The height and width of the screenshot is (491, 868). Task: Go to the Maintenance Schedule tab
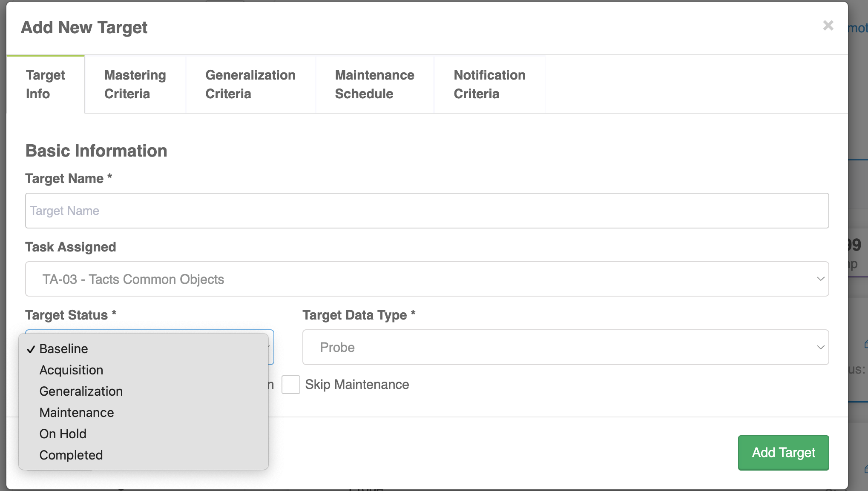coord(374,84)
